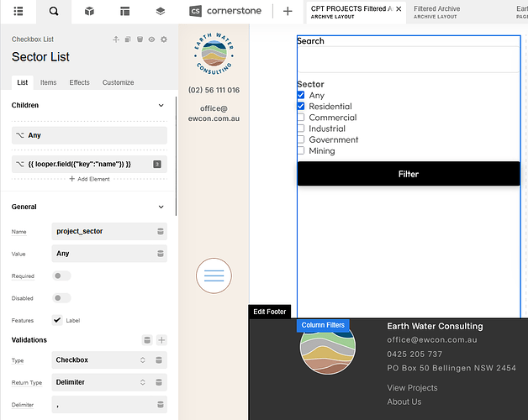Click dynamic content icon for Name field
Image resolution: width=528 pixels, height=420 pixels.
(x=160, y=231)
